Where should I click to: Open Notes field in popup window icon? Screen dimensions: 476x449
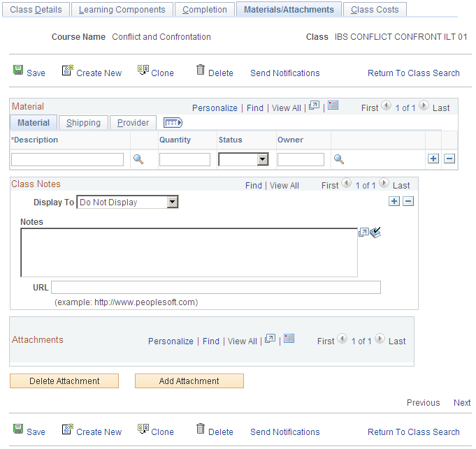coord(363,233)
